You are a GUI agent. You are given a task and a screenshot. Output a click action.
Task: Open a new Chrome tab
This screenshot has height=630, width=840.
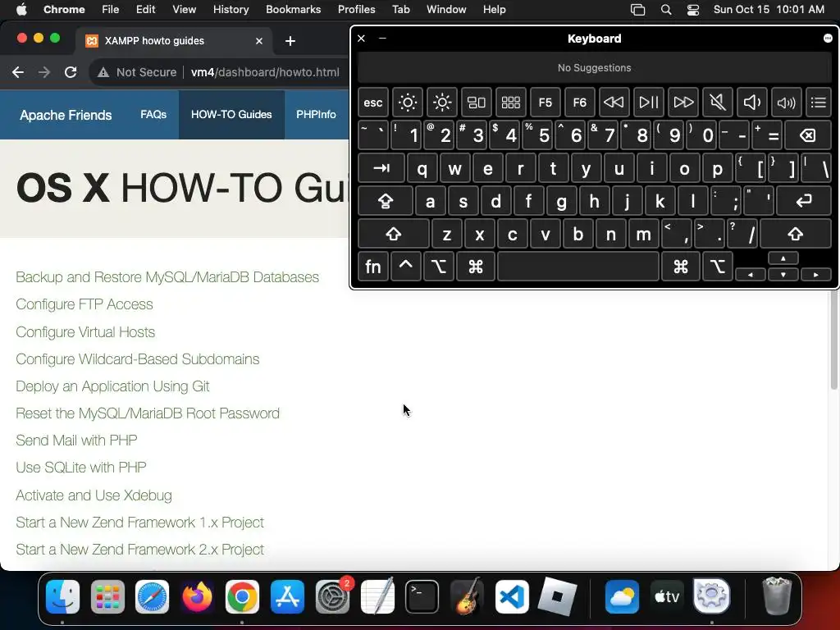point(290,41)
